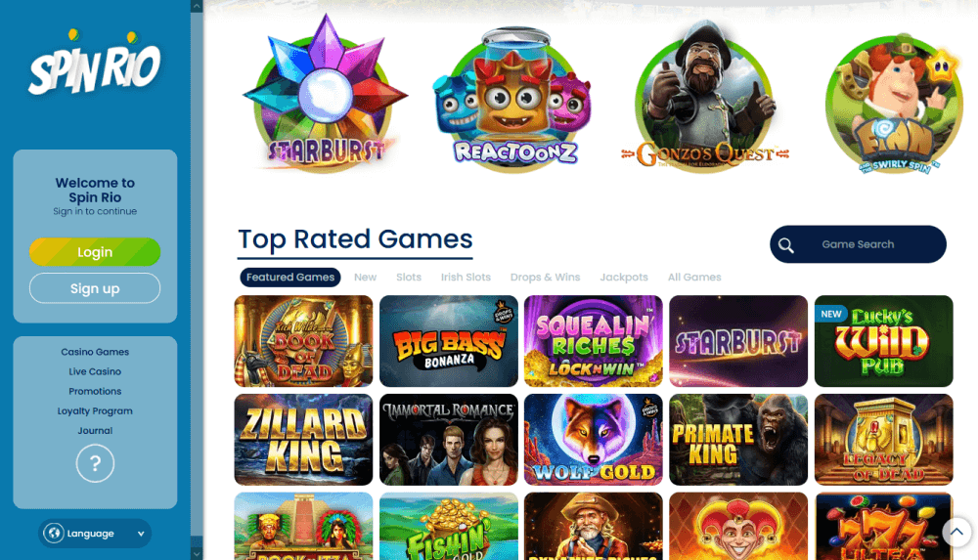Expand the Language dropdown

(x=95, y=534)
